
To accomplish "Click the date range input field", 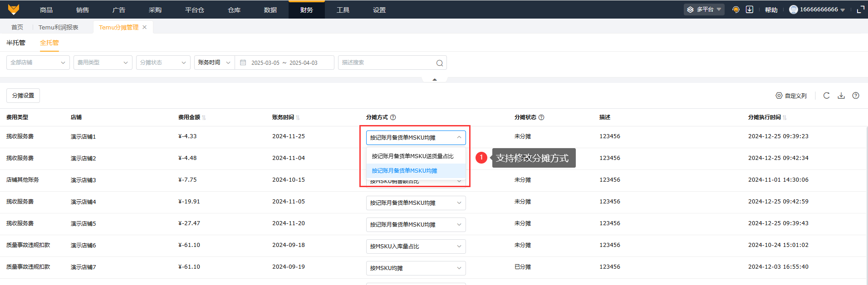I will pyautogui.click(x=284, y=63).
